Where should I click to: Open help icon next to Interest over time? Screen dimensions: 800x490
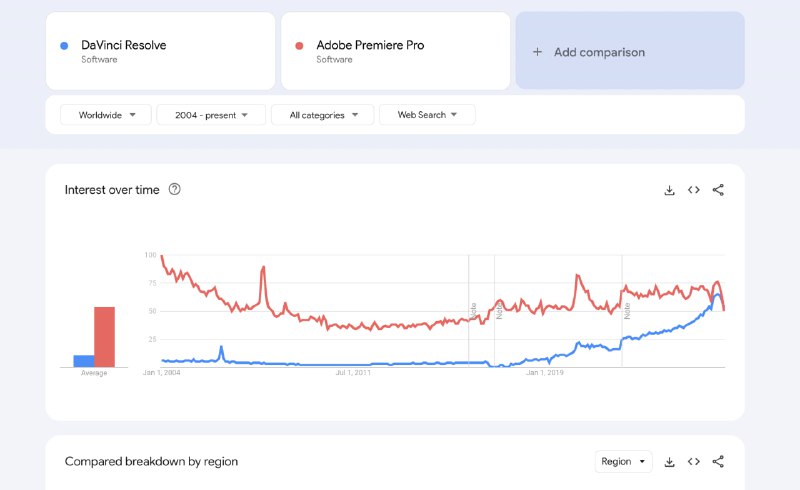(x=175, y=190)
